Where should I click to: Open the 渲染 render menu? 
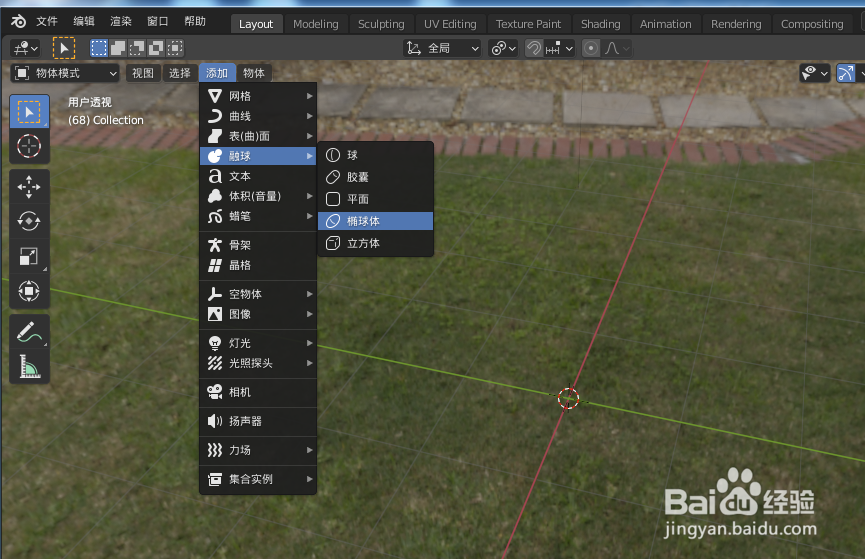pyautogui.click(x=121, y=22)
